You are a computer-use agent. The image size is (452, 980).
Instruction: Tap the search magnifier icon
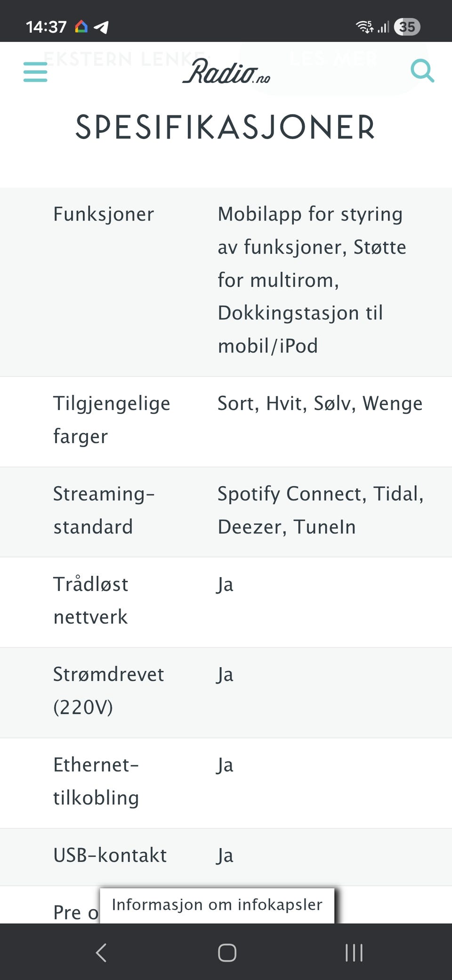pyautogui.click(x=422, y=71)
